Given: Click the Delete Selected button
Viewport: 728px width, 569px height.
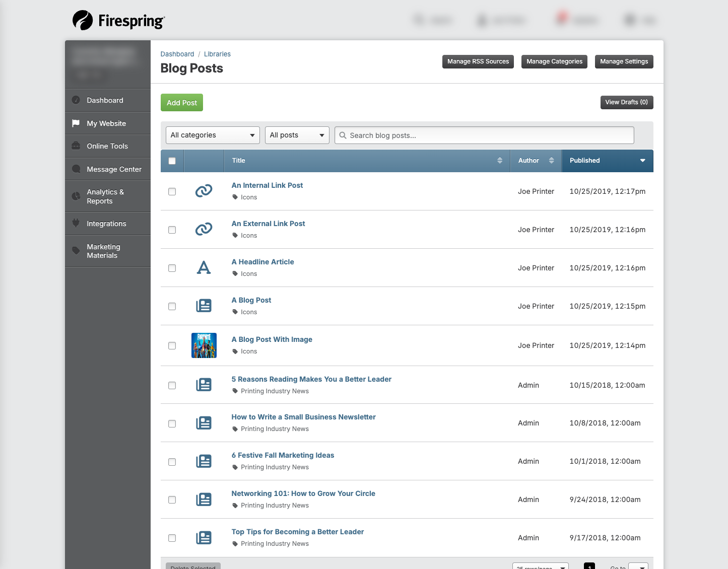Looking at the screenshot, I should click(193, 566).
